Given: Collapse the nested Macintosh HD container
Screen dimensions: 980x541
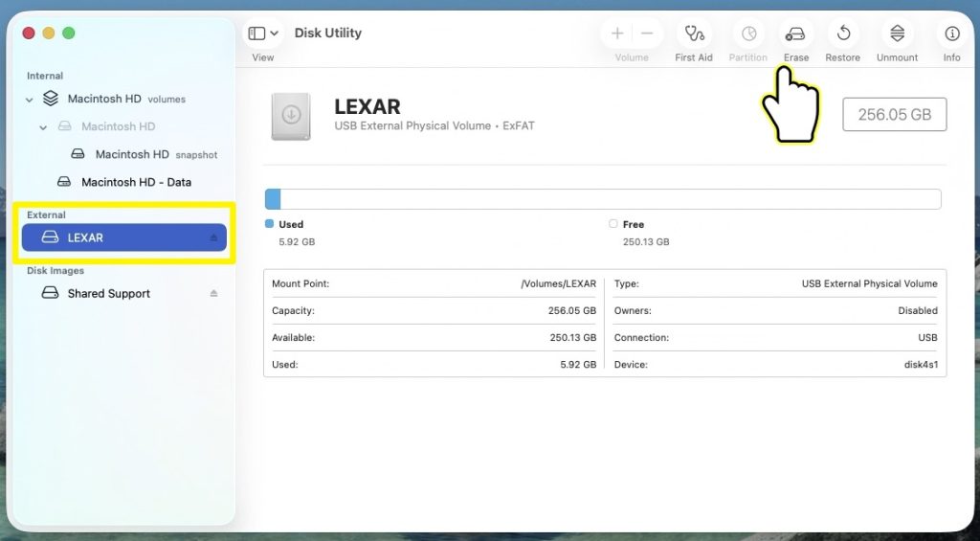Looking at the screenshot, I should 43,127.
